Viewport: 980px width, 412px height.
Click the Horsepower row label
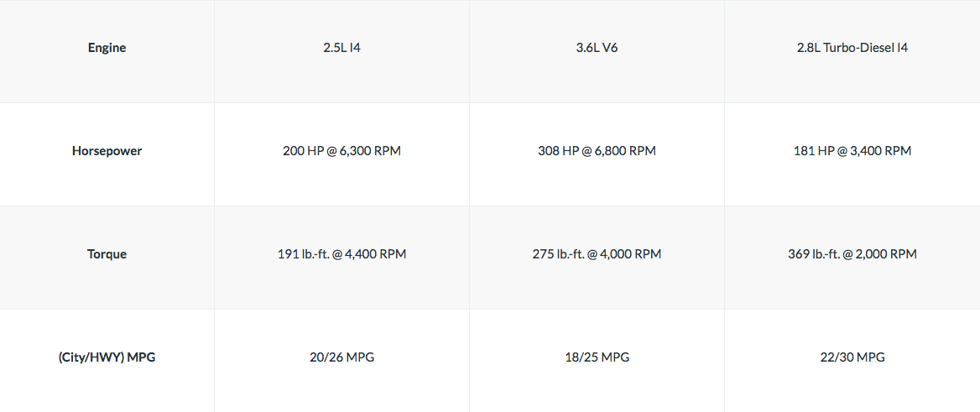tap(107, 151)
